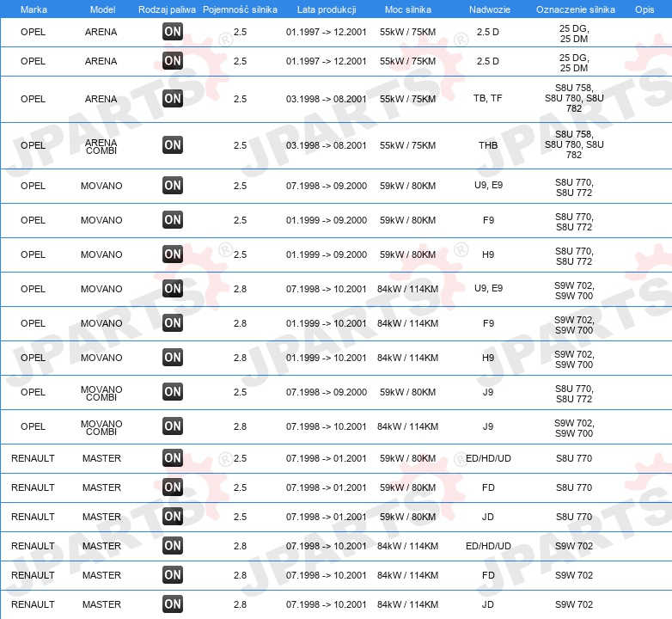Click the Oznaczenie silnika column header

click(576, 9)
